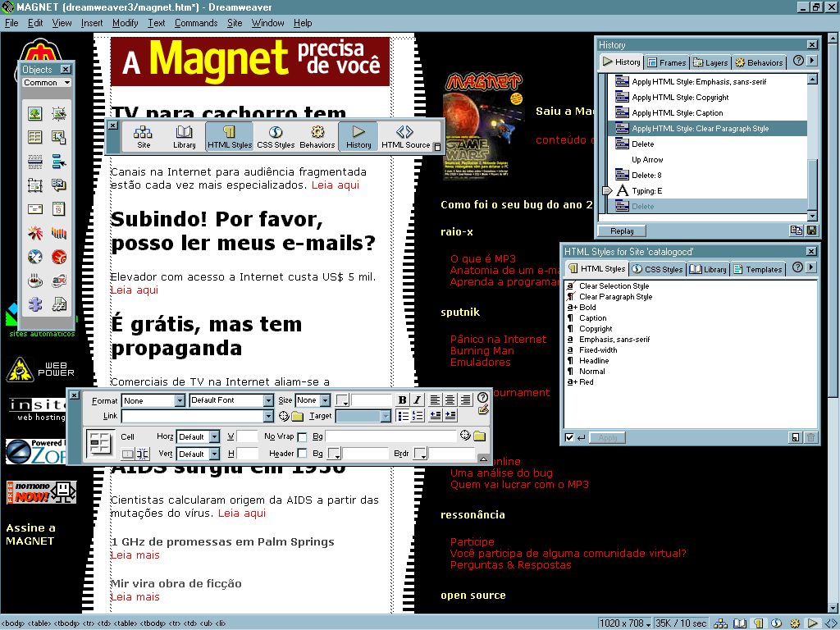Click save as command icon in History
Image resolution: width=840 pixels, height=630 pixels.
click(x=811, y=231)
